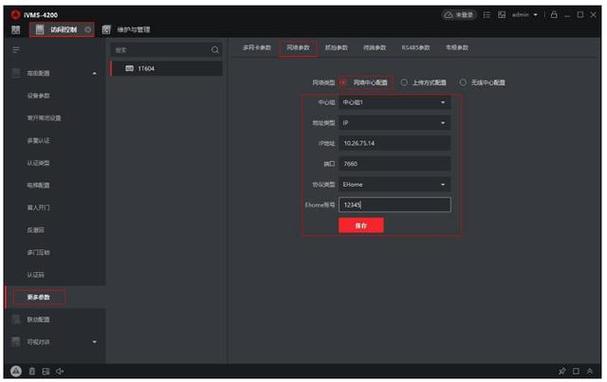Select the 无线中心配置 radio button
Image resolution: width=607 pixels, height=382 pixels.
463,82
